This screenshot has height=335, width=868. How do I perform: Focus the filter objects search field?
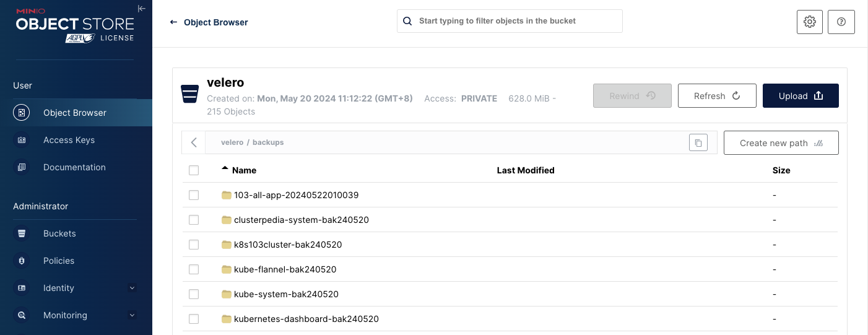click(510, 21)
